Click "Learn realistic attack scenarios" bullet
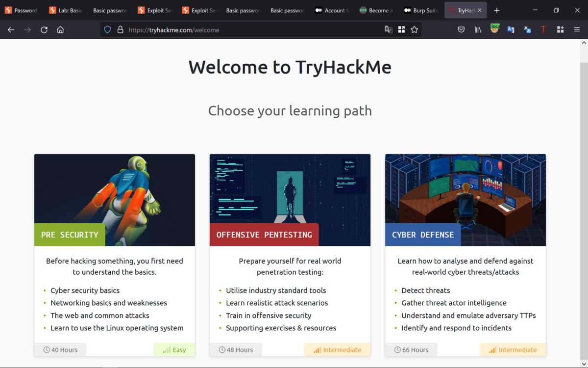Screen dimensions: 588x368 pyautogui.click(x=277, y=303)
